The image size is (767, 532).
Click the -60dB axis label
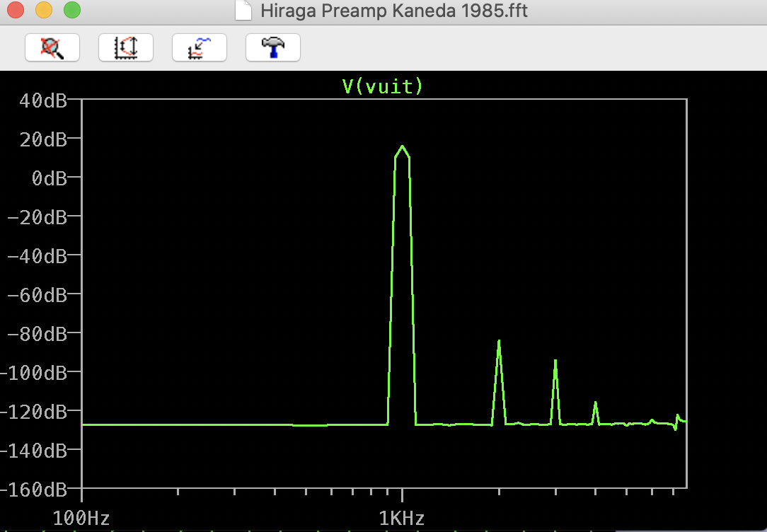(38, 295)
